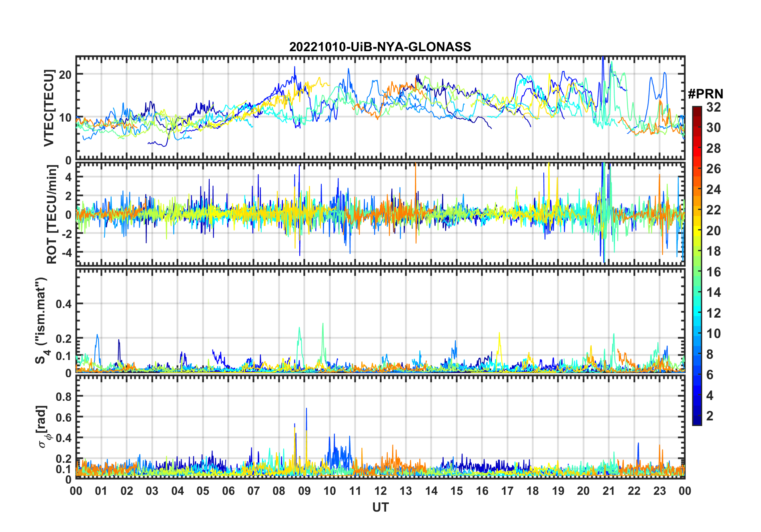Click S4 y-axis tick label 0.4
This screenshot has height=532, width=761.
(64, 304)
